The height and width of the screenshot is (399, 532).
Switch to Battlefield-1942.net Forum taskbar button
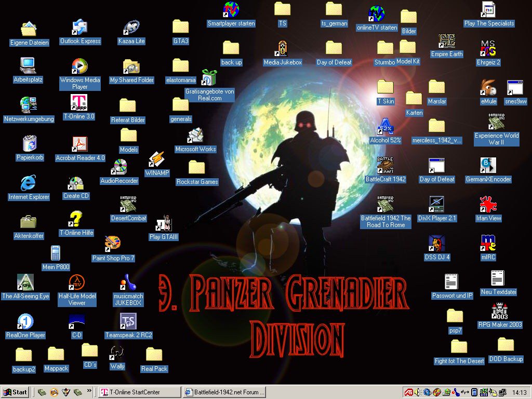tap(224, 392)
